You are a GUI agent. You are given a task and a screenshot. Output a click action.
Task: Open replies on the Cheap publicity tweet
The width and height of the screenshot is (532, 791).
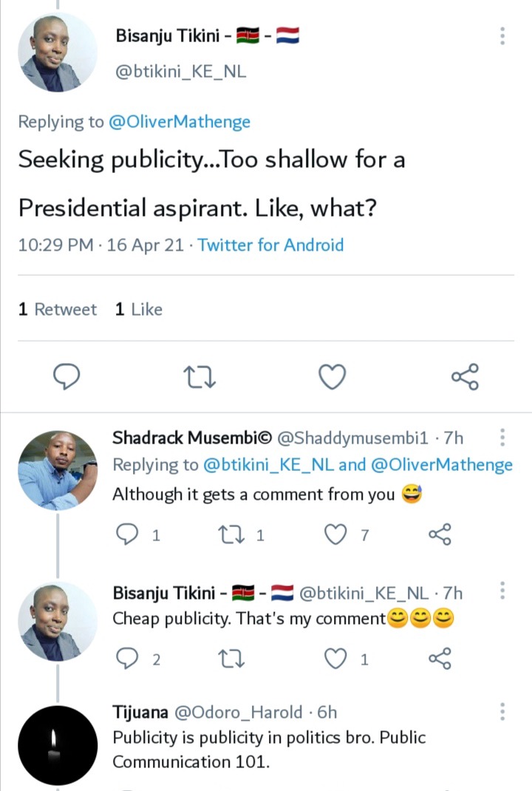click(x=127, y=659)
